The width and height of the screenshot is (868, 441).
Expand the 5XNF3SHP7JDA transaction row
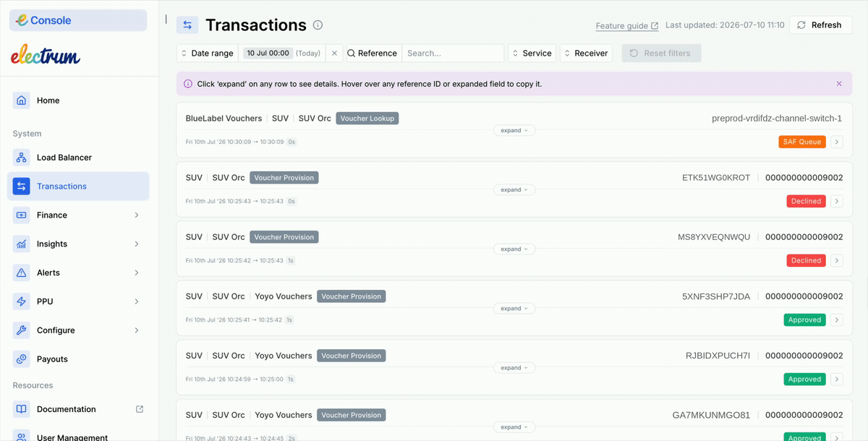514,309
